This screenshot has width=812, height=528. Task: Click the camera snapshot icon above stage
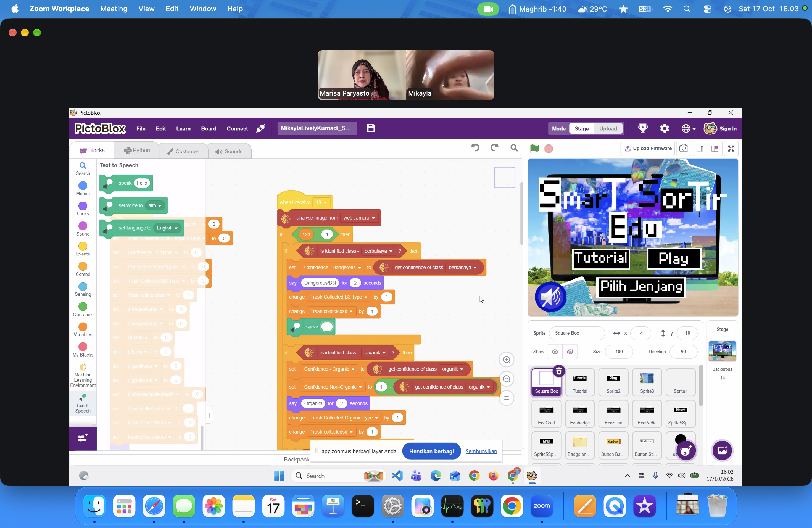[683, 148]
